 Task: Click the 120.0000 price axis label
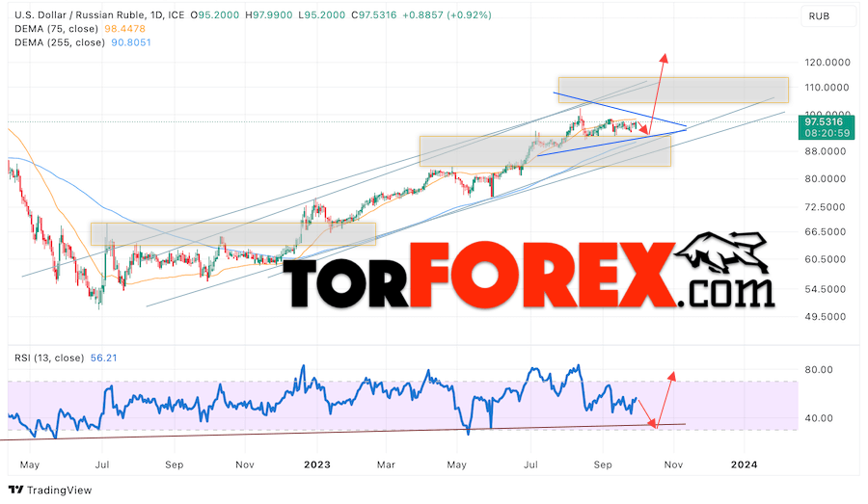pyautogui.click(x=827, y=63)
